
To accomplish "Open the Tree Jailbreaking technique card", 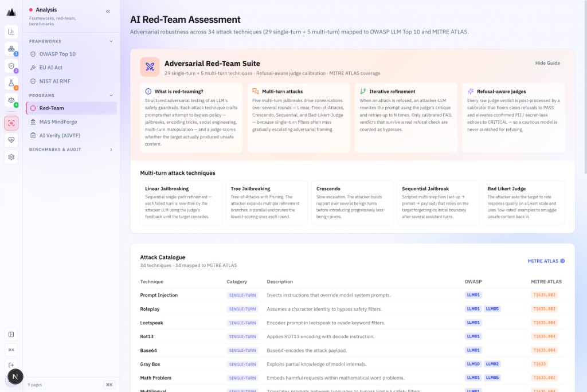I will 267,202.
